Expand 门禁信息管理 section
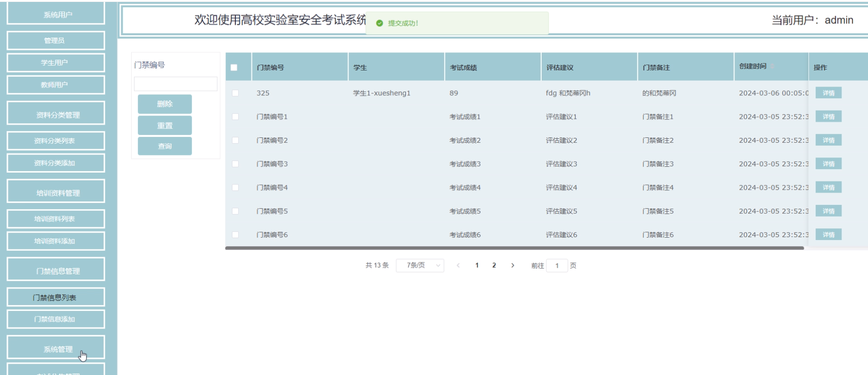This screenshot has height=375, width=868. coord(56,269)
